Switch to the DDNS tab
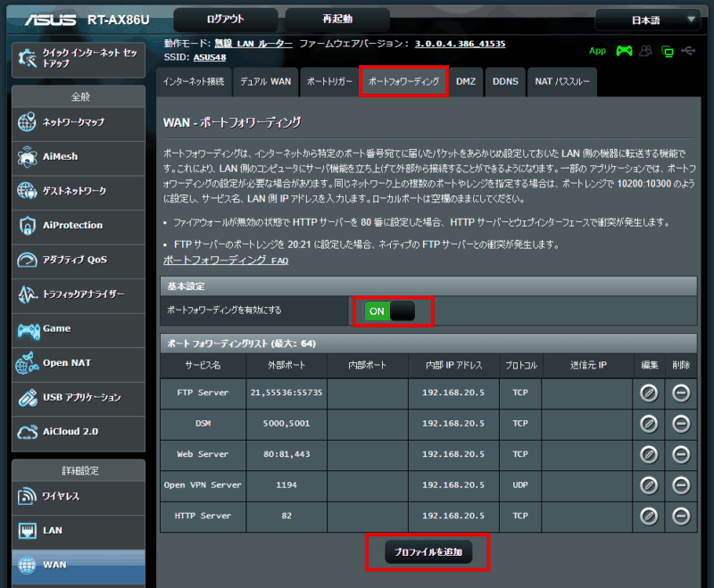714x588 pixels. [x=504, y=81]
